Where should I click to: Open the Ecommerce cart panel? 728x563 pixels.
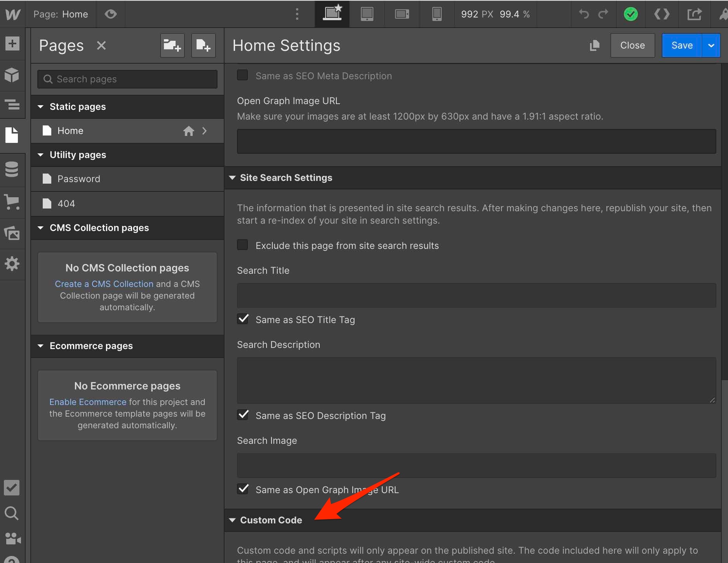coord(12,202)
